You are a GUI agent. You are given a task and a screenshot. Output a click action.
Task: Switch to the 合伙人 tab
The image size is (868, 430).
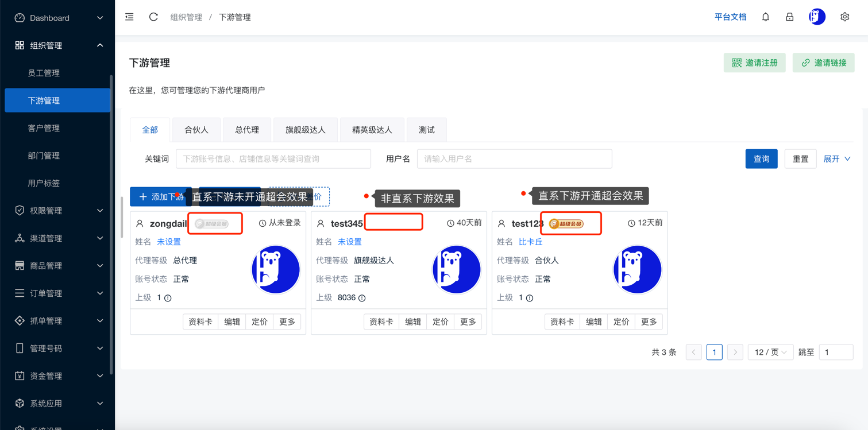pos(196,130)
